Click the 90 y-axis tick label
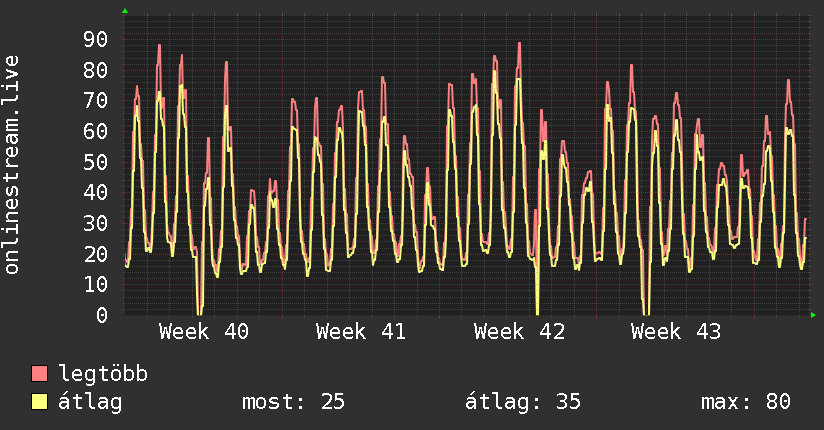This screenshot has height=430, width=824. click(x=96, y=39)
